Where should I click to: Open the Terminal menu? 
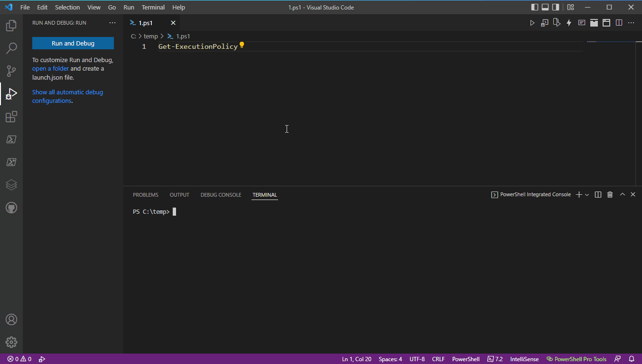pyautogui.click(x=153, y=7)
